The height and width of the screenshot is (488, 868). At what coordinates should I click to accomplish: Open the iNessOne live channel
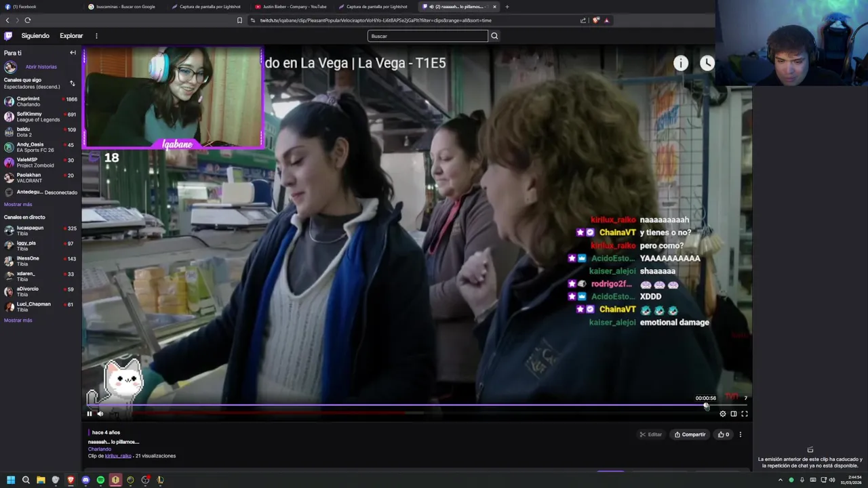39,261
